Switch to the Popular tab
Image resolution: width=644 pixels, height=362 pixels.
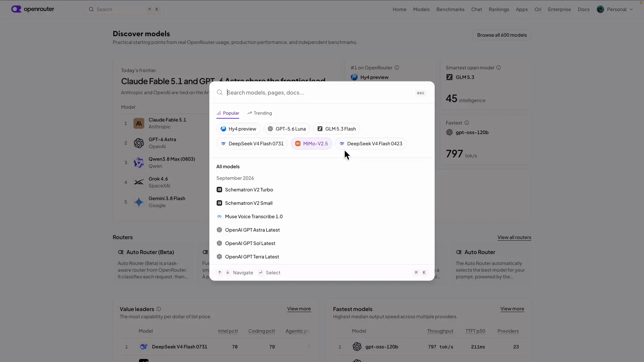228,113
